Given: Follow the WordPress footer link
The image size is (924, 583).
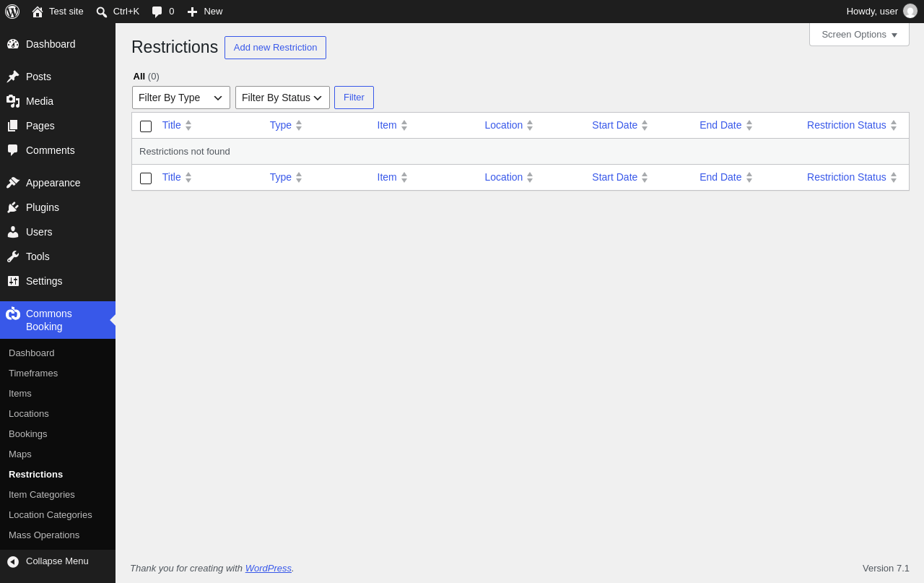Looking at the screenshot, I should [x=269, y=569].
